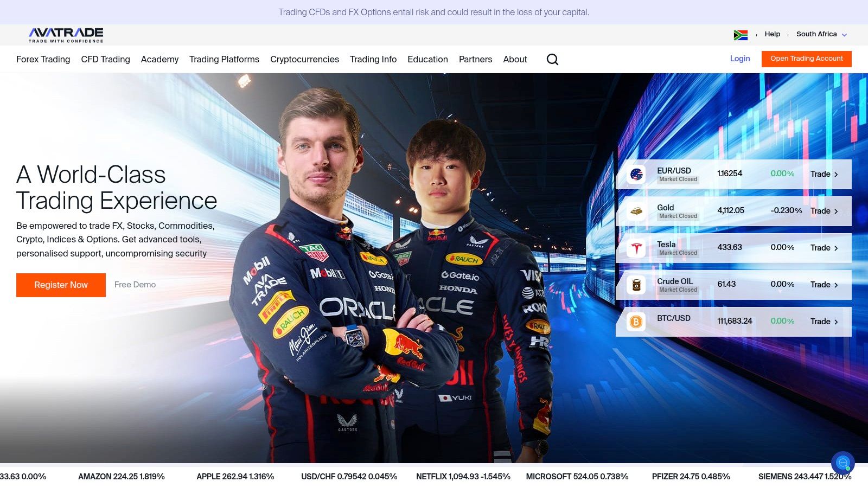This screenshot has width=868, height=488.
Task: Open the Trading Platforms menu
Action: coord(224,59)
